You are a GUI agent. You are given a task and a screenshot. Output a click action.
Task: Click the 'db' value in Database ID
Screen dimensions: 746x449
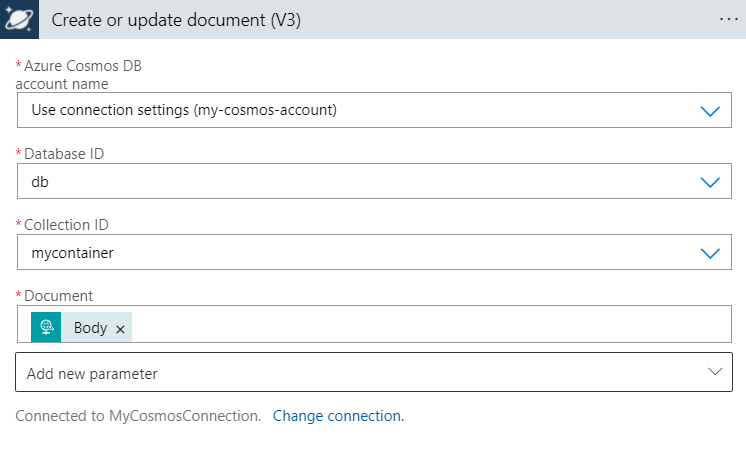[40, 182]
